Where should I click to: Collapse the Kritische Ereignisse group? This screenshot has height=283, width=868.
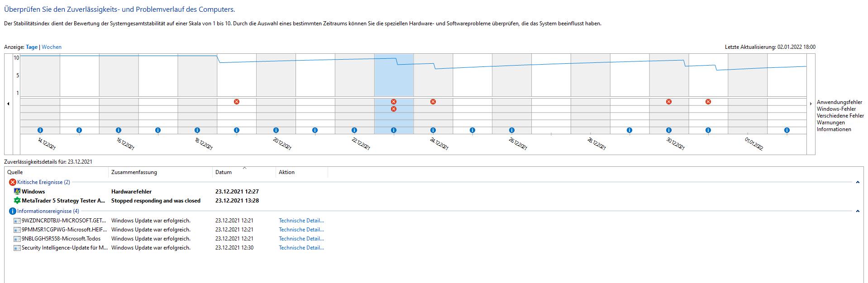[857, 182]
